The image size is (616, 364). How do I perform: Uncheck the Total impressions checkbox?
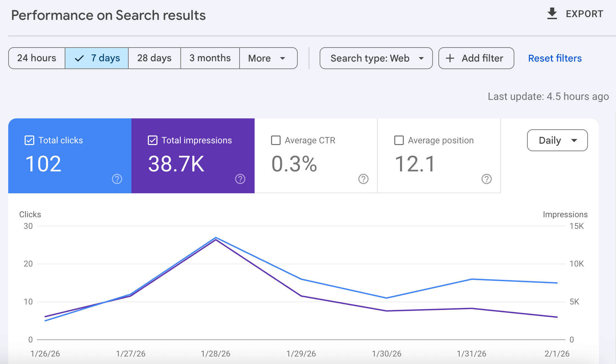click(153, 140)
